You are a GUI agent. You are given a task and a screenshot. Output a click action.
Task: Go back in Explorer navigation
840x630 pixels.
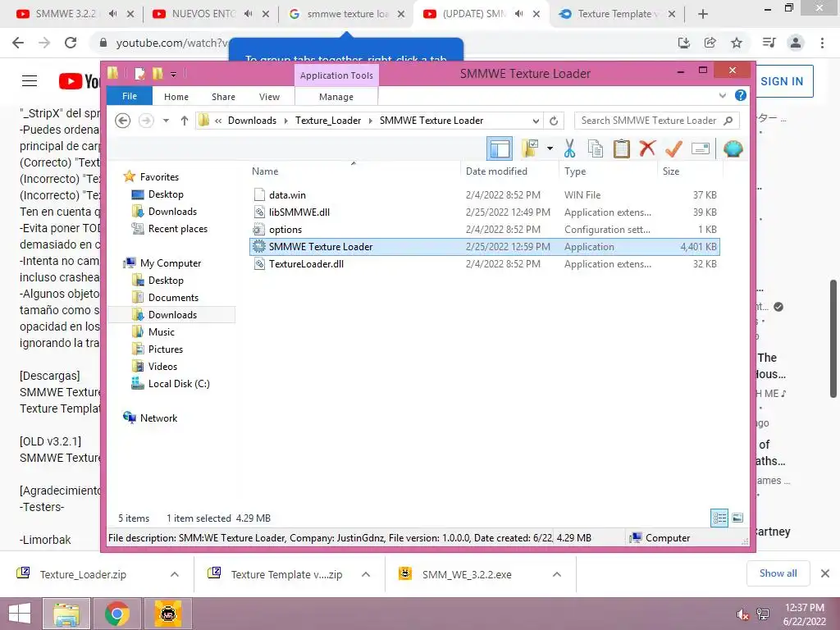click(x=123, y=121)
